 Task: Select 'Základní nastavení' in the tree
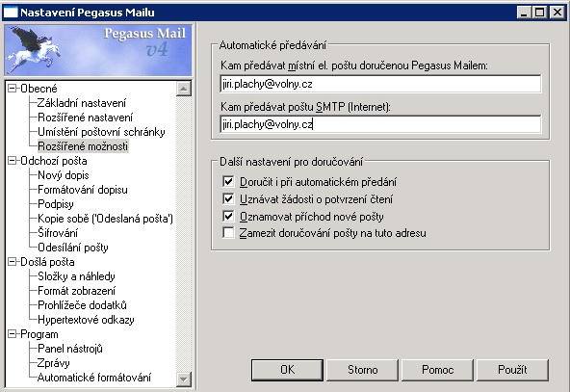pos(82,103)
